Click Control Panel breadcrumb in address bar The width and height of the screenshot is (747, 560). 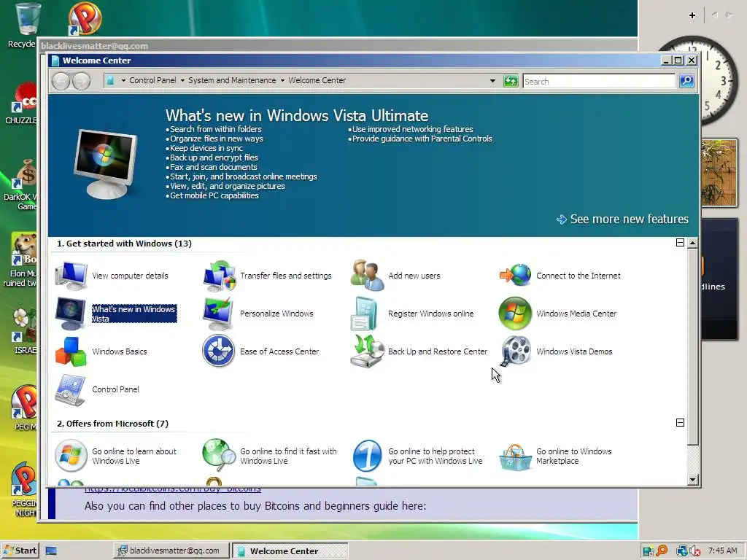152,80
